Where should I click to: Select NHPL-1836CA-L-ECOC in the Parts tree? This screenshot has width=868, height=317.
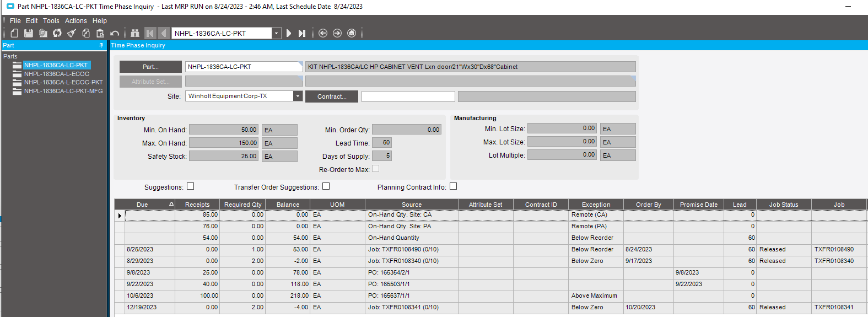click(56, 74)
